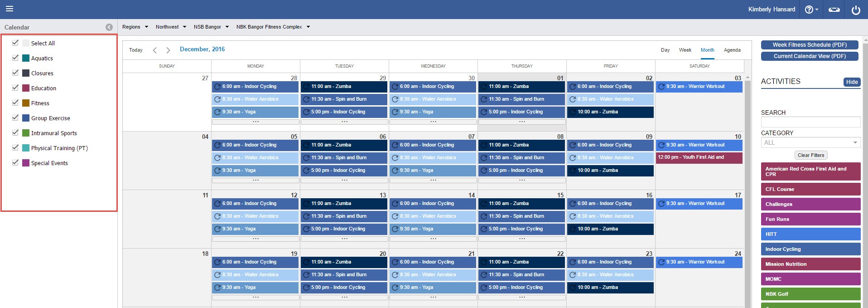Collapse the Calendar sidebar panel arrow
The image size is (868, 308).
point(109,27)
